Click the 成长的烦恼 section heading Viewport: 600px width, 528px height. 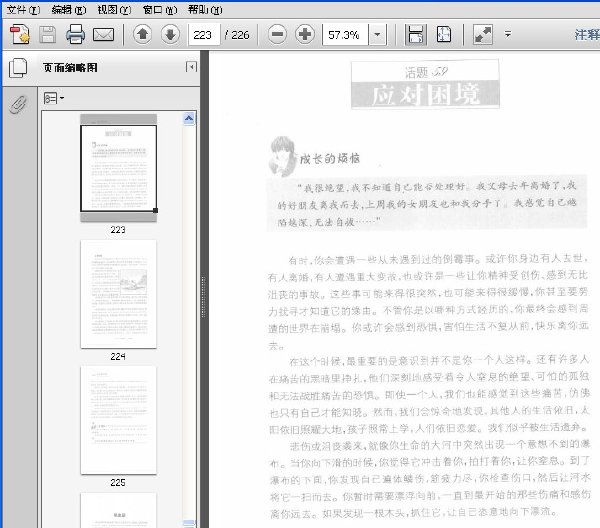point(329,158)
